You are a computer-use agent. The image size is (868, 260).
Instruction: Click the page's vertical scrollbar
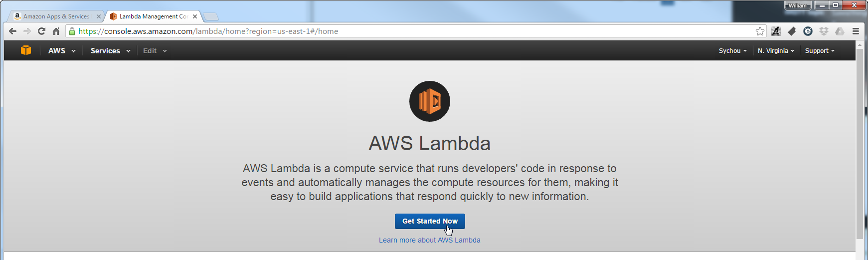860,144
